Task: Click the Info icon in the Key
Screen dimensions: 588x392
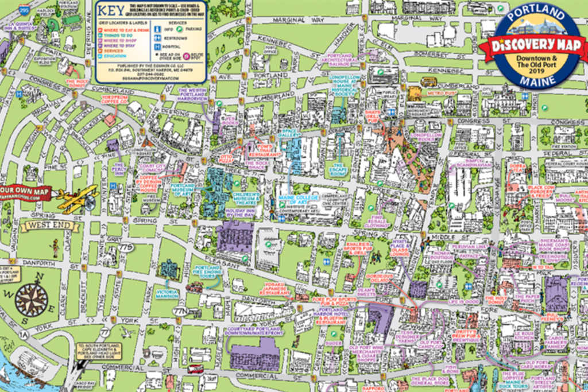Action: [157, 29]
